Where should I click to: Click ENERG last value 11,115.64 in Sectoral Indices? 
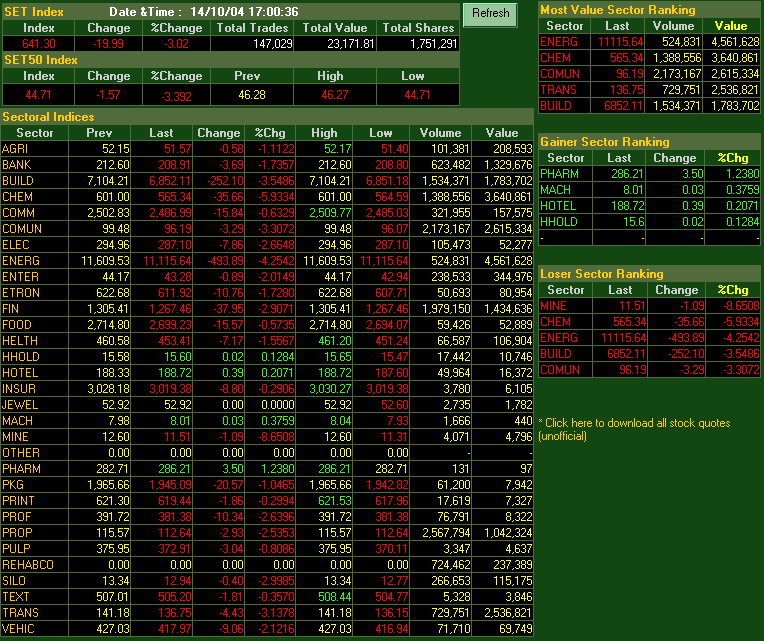168,261
